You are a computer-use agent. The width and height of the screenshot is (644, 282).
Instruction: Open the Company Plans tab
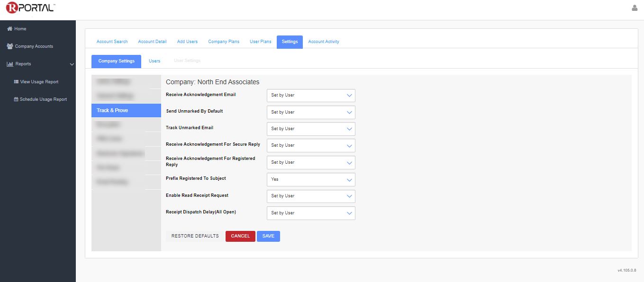click(224, 42)
